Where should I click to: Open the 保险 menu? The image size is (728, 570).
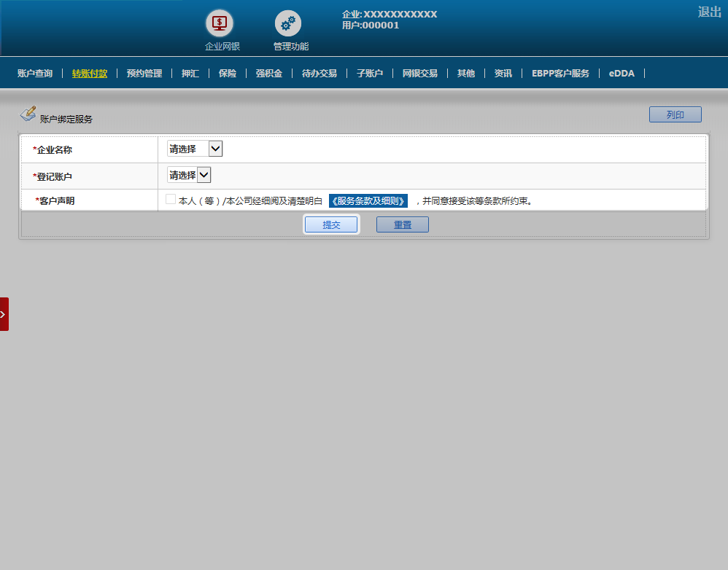click(x=228, y=74)
